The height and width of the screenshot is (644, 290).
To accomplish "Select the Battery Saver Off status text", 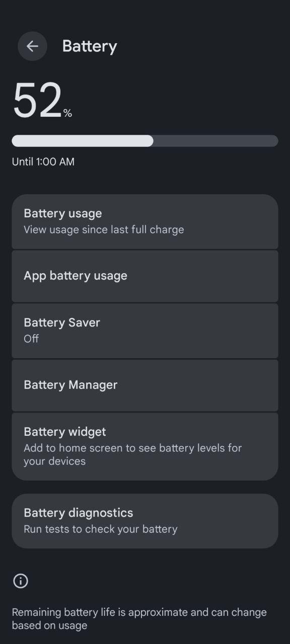I will (x=31, y=339).
